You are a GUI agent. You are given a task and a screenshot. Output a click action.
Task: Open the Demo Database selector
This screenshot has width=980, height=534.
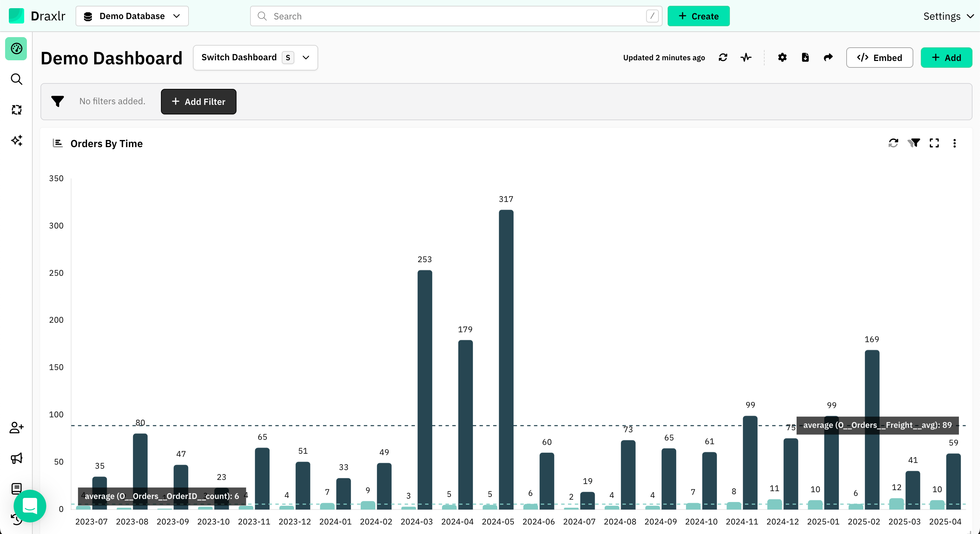(x=132, y=16)
